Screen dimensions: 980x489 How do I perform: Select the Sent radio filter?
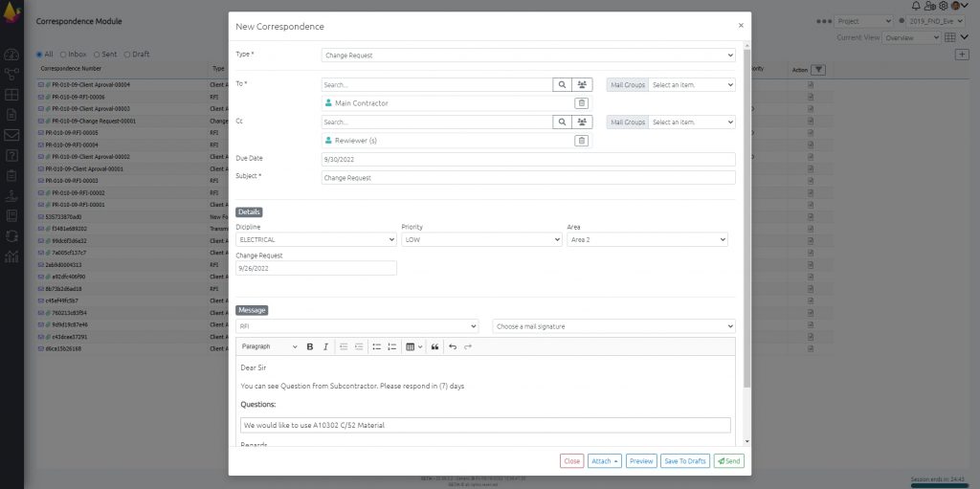[x=97, y=55]
